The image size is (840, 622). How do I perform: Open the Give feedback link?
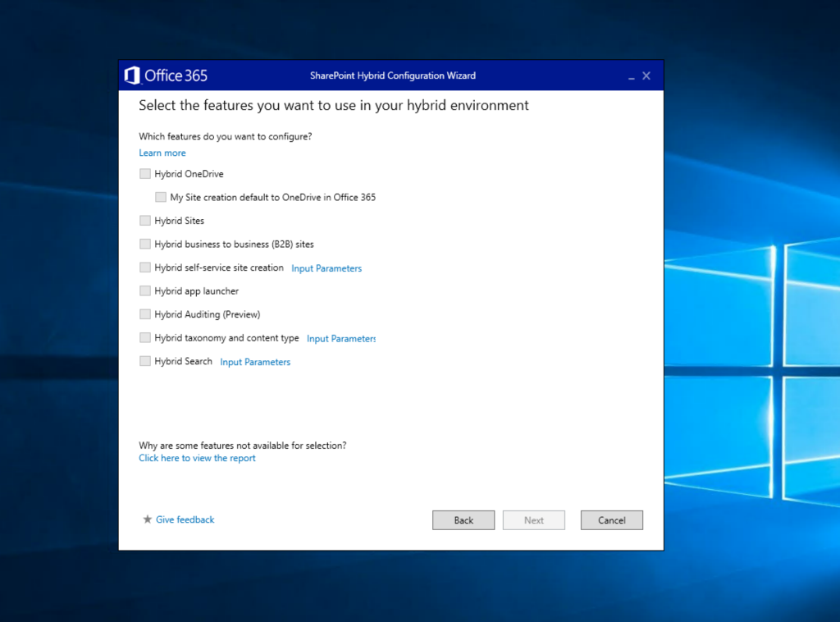(185, 519)
